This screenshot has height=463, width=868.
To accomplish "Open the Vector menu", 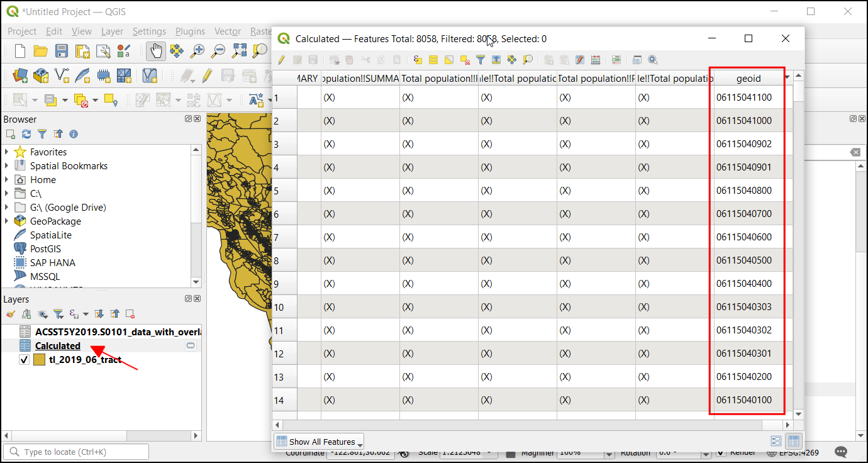I will pos(227,31).
